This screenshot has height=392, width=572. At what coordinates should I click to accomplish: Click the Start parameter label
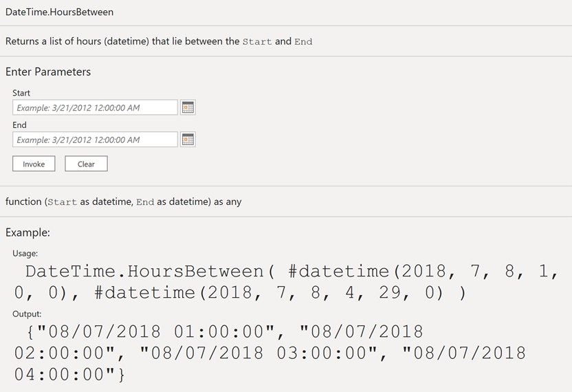pyautogui.click(x=21, y=93)
